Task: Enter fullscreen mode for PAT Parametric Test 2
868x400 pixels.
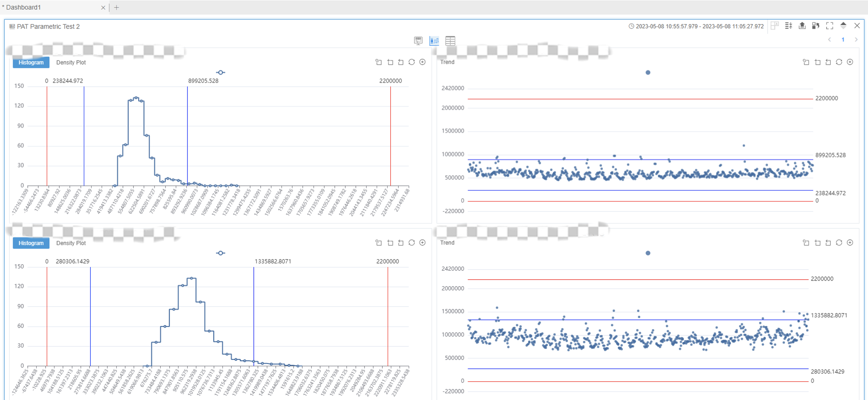Action: [830, 26]
